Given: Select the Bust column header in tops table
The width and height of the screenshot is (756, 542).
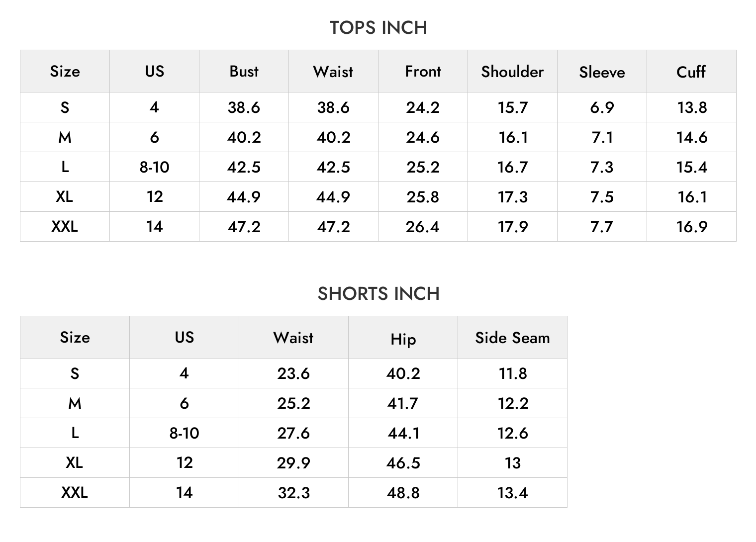Looking at the screenshot, I should coord(244,71).
